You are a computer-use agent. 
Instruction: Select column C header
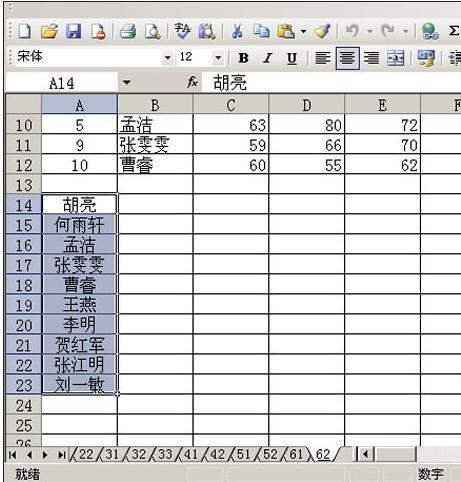(x=231, y=105)
